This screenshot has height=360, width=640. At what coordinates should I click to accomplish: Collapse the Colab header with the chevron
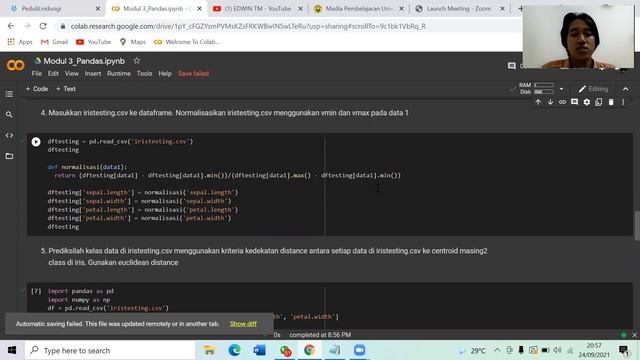(x=625, y=89)
